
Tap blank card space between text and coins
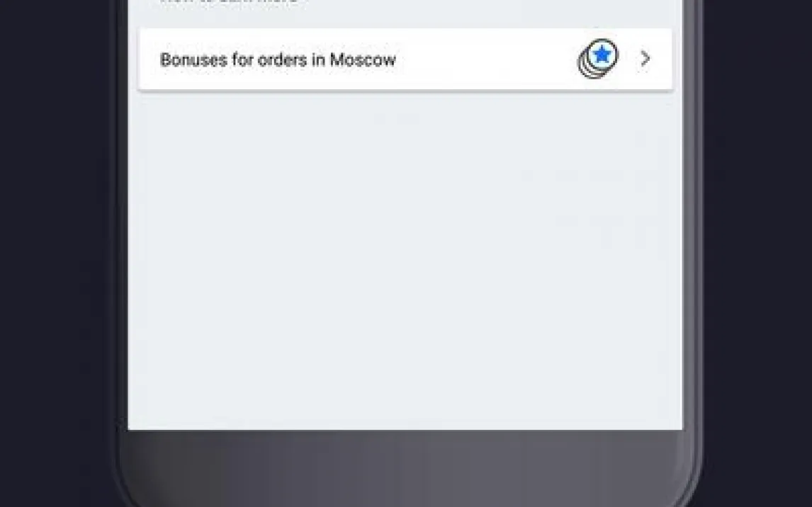pyautogui.click(x=487, y=59)
